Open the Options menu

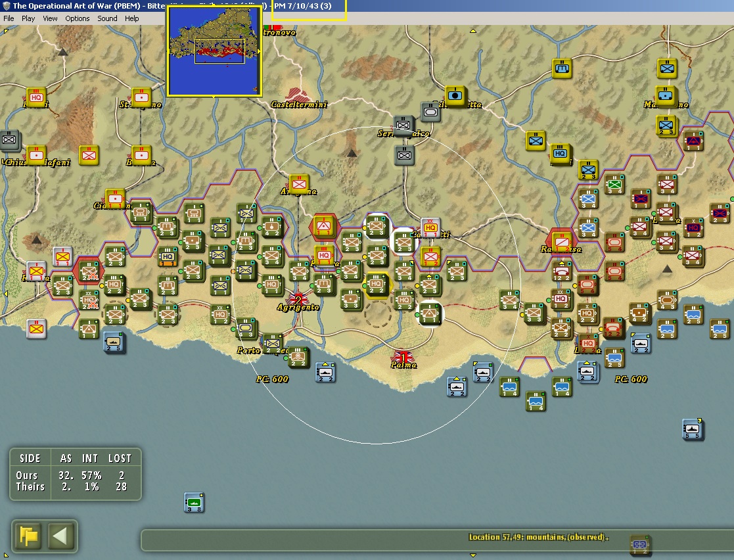(x=78, y=18)
